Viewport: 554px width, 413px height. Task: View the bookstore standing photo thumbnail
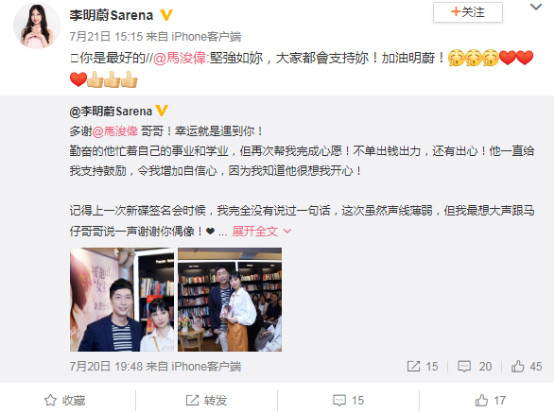tap(230, 300)
